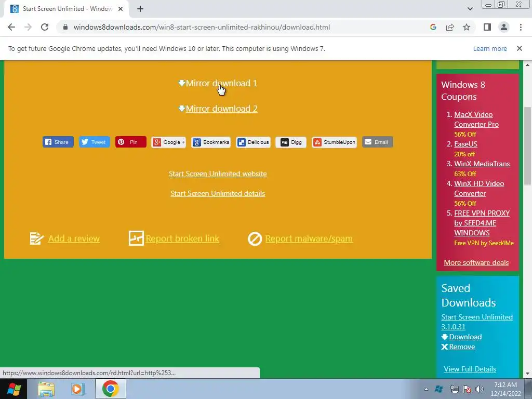Viewport: 532px width, 399px height.
Task: Go back using the browser back arrow
Action: pyautogui.click(x=11, y=27)
